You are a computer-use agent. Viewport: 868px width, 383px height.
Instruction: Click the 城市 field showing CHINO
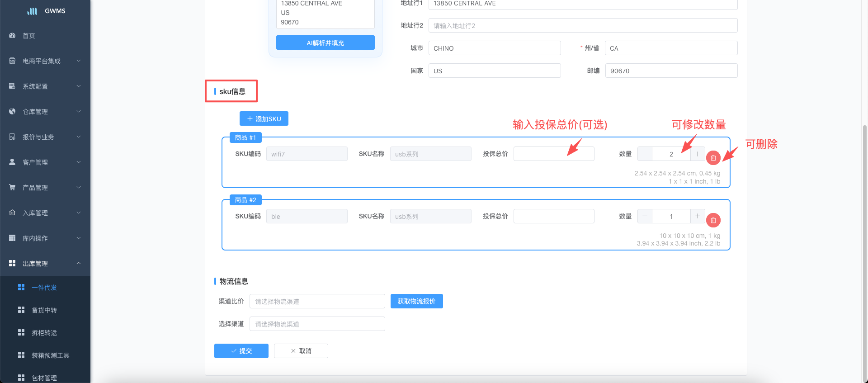click(x=495, y=48)
